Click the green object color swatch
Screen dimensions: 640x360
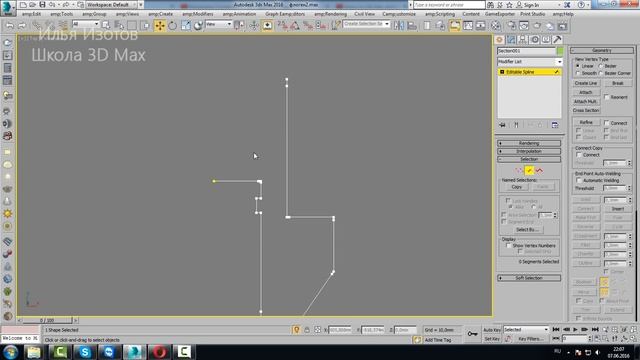pos(560,51)
